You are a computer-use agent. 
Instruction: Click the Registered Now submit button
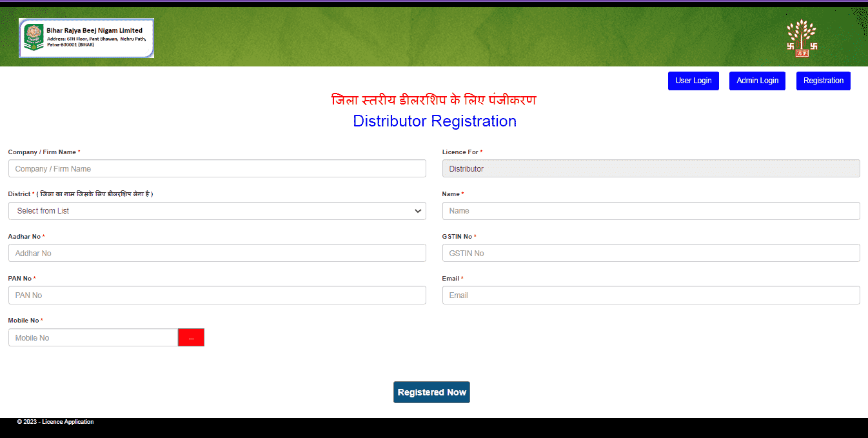click(x=431, y=392)
